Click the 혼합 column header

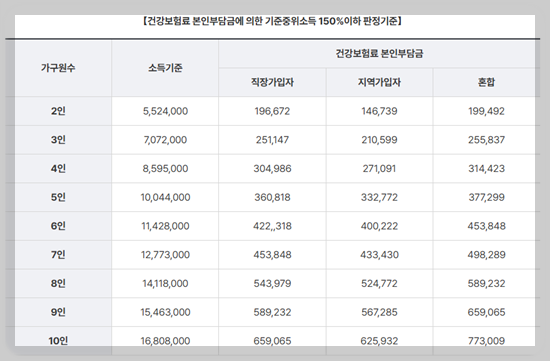(487, 82)
